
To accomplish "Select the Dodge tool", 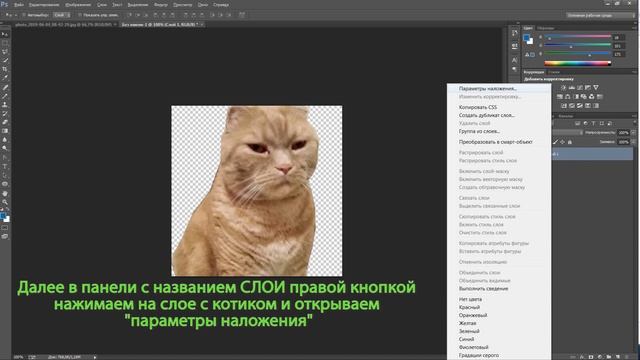I will click(5, 148).
